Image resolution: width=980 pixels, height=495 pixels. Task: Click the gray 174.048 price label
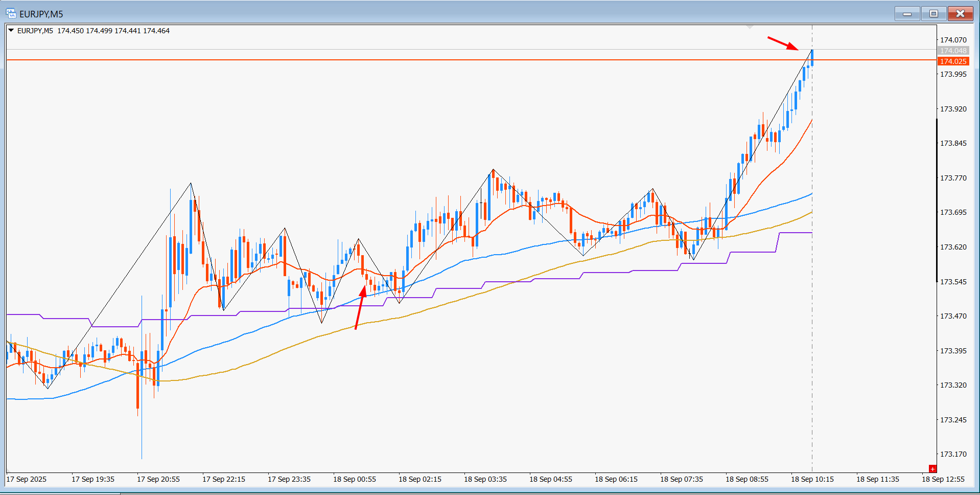(953, 51)
